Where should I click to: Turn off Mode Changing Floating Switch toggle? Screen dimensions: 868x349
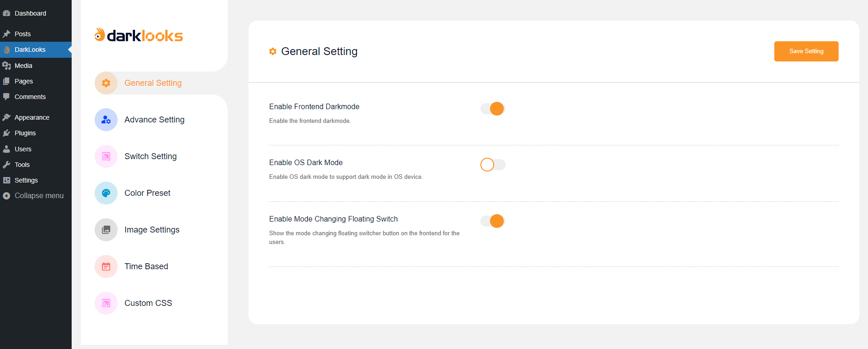(x=493, y=221)
